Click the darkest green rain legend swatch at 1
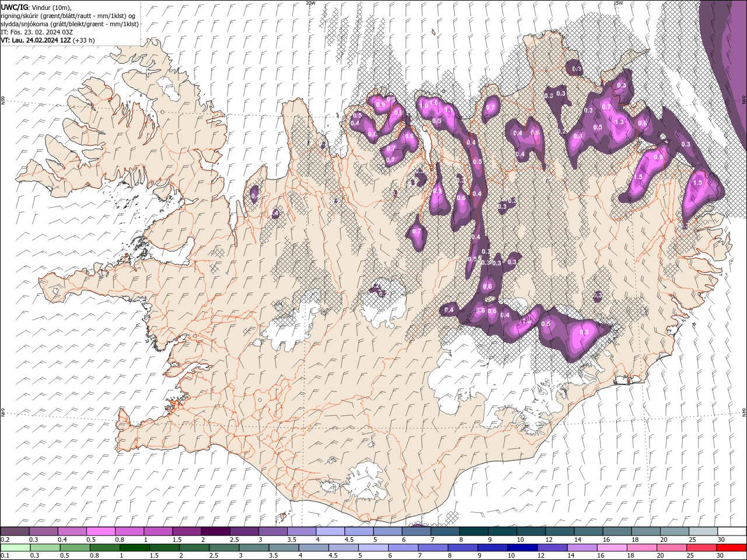Image resolution: width=747 pixels, height=560 pixels. click(x=134, y=548)
